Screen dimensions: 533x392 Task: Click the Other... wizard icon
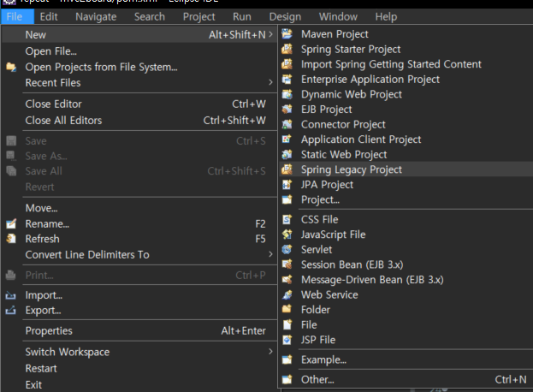287,379
